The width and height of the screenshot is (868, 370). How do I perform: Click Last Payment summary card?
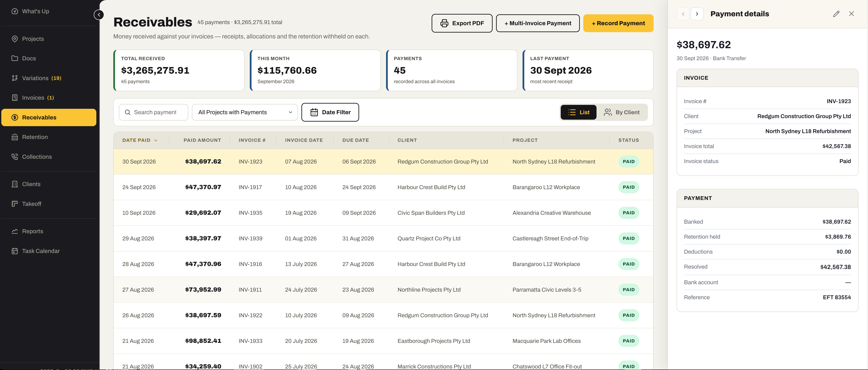tap(588, 71)
